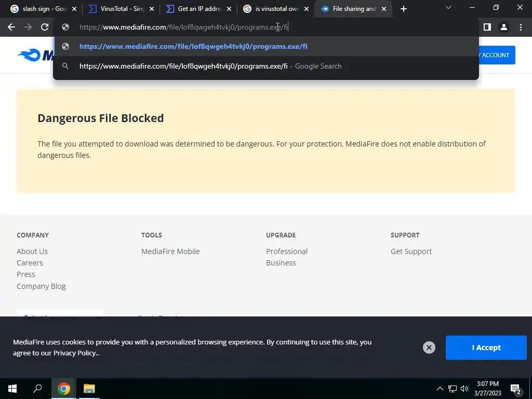Click the Chrome taskbar icon
The height and width of the screenshot is (399, 532).
pyautogui.click(x=63, y=389)
